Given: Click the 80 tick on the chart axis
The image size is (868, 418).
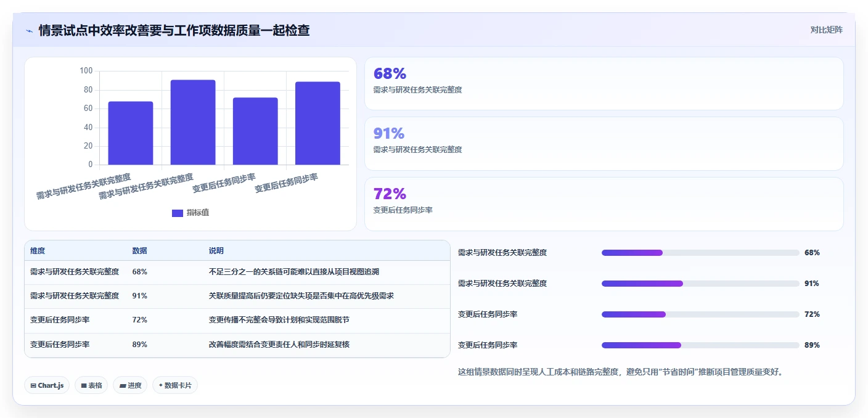Looking at the screenshot, I should (x=88, y=90).
